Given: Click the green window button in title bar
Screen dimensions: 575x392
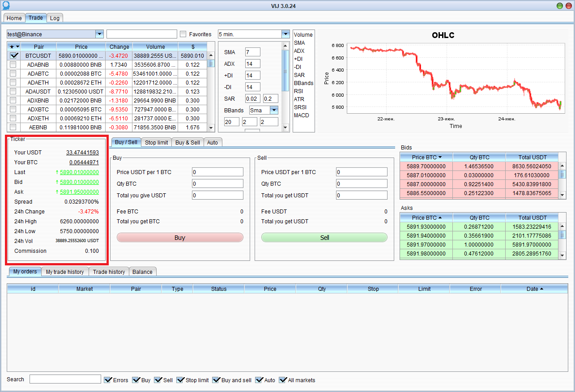Looking at the screenshot, I should [560, 6].
